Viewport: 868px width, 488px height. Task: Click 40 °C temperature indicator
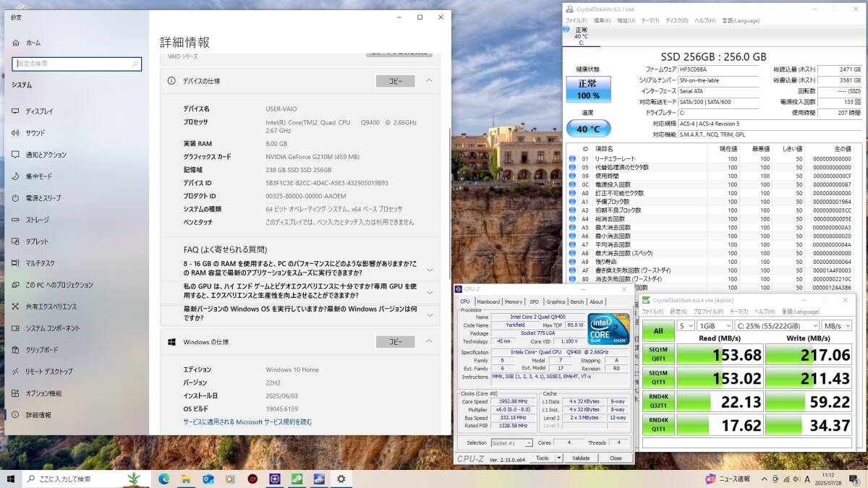587,129
